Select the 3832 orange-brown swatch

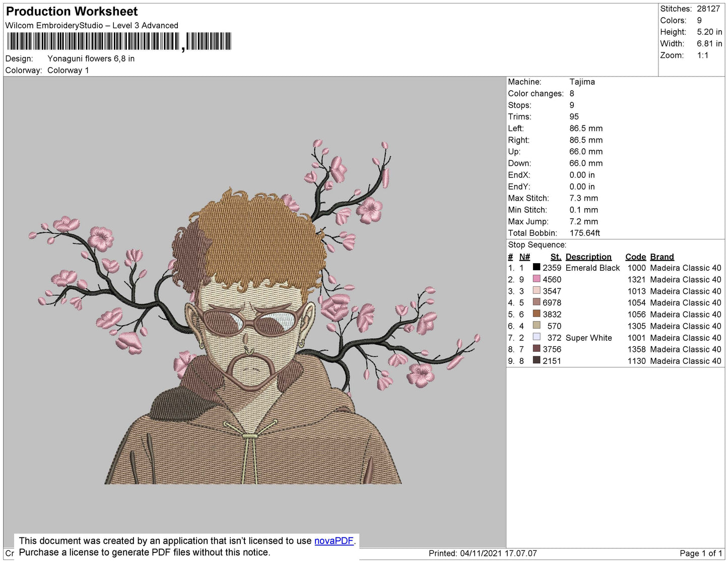(537, 314)
